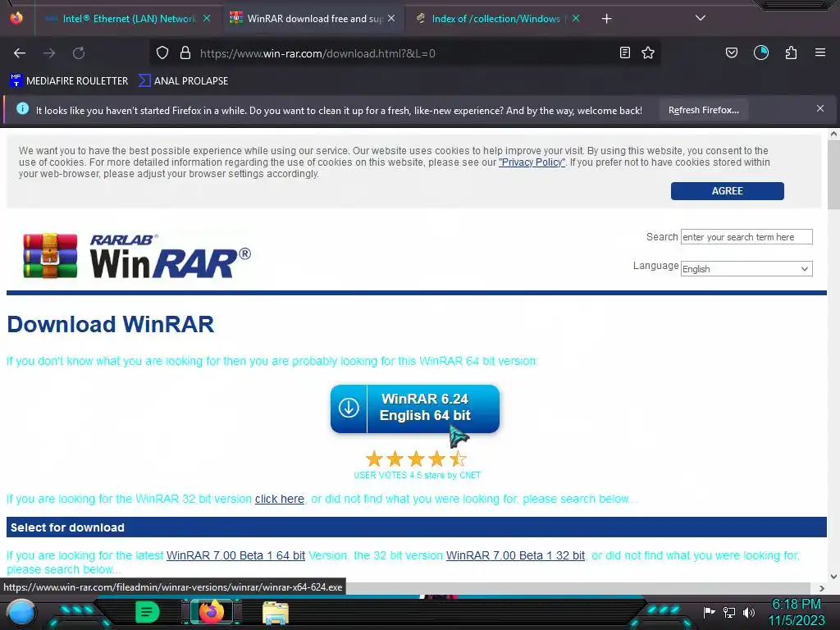The width and height of the screenshot is (840, 630).
Task: Close the Intel Ethernet tab
Action: [x=207, y=18]
